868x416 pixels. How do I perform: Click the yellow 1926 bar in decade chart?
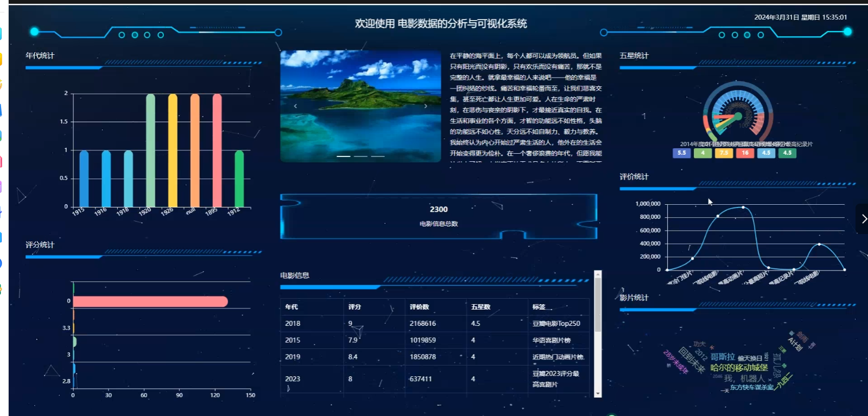pos(173,150)
